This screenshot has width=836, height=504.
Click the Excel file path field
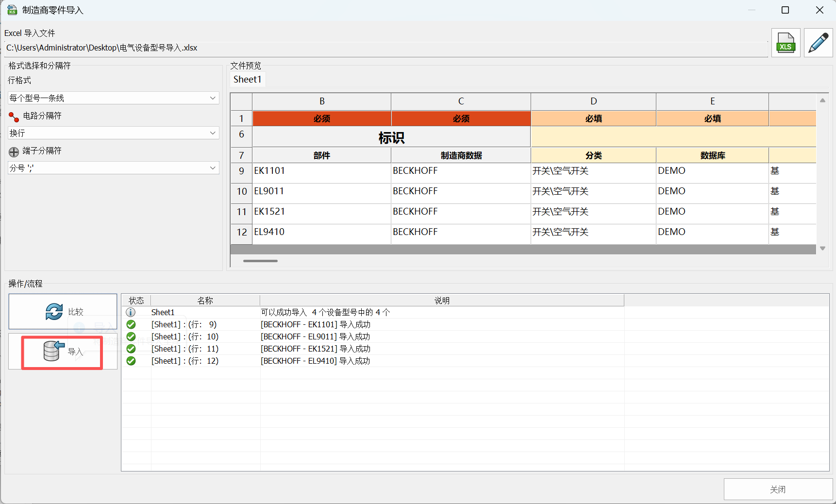(x=386, y=48)
